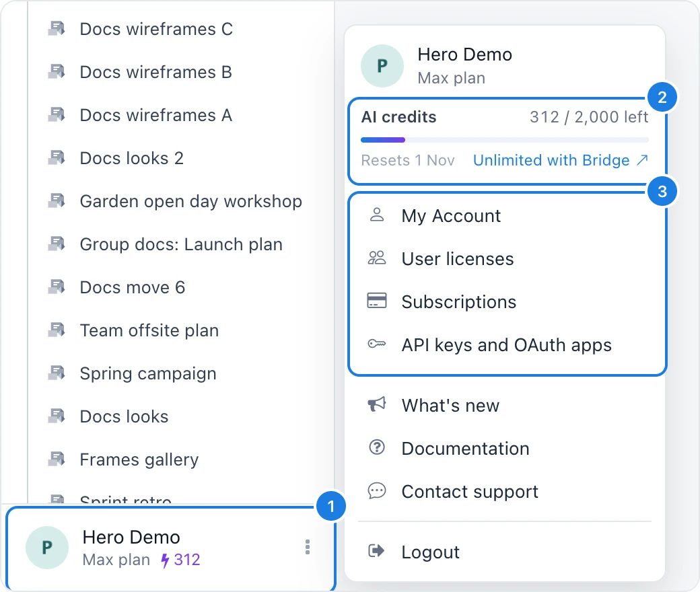Click the 'Resets 1 Nov' text

coord(408,160)
